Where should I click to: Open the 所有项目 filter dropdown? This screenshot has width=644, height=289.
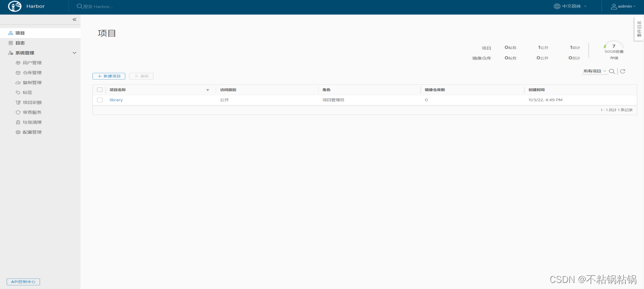click(x=594, y=71)
